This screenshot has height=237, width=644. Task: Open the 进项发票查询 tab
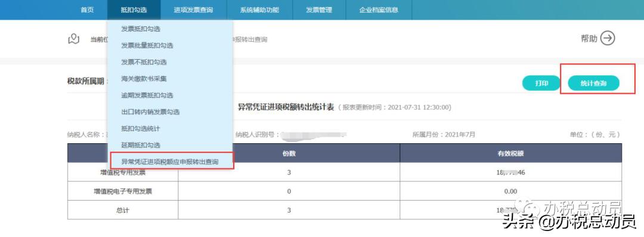(193, 10)
